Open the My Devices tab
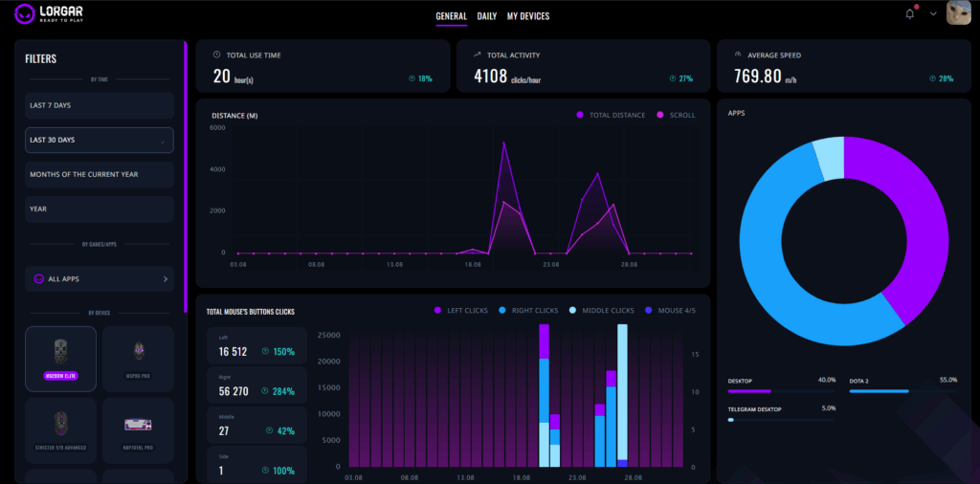The height and width of the screenshot is (484, 980). click(528, 16)
